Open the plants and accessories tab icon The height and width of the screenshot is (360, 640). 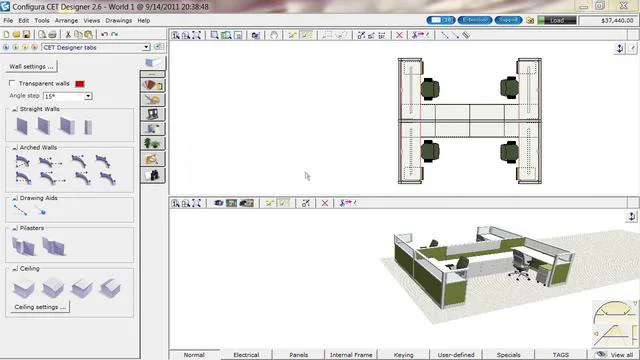point(153,144)
